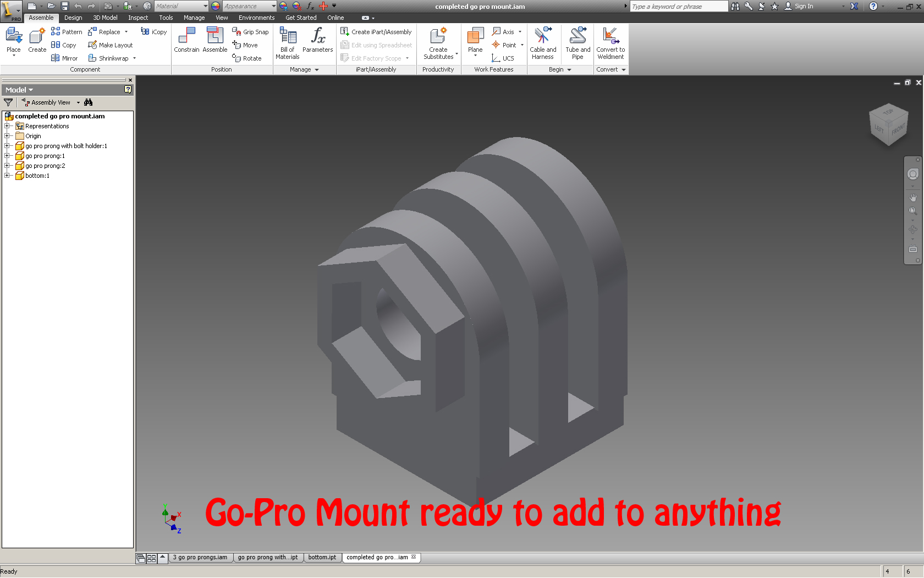Click the Autodesk Exchange X icon
The height and width of the screenshot is (578, 924).
point(854,6)
